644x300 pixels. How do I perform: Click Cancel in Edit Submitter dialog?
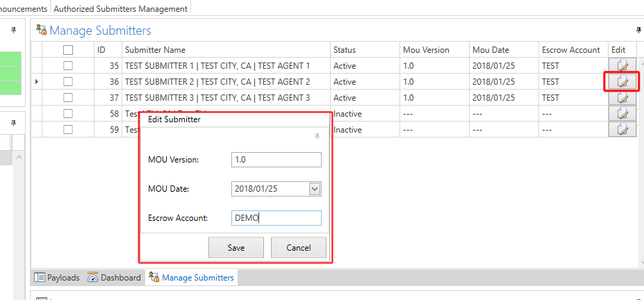(298, 247)
